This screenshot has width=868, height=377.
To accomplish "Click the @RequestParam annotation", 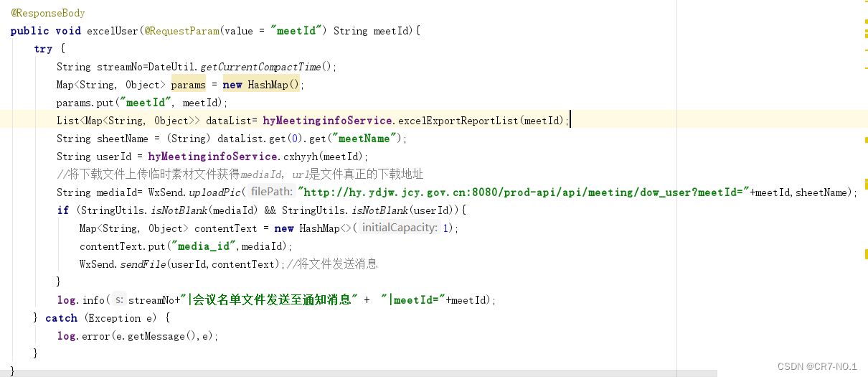I will 181,31.
